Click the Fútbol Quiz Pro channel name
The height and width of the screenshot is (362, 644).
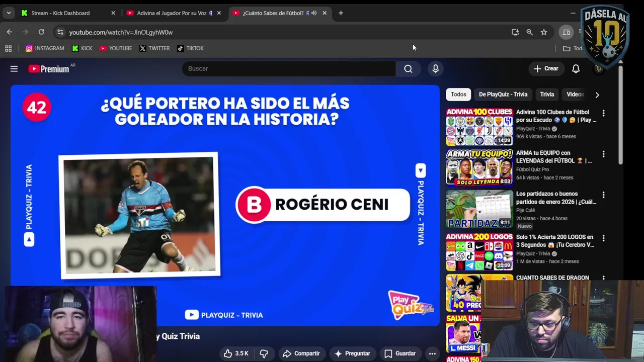pos(532,169)
